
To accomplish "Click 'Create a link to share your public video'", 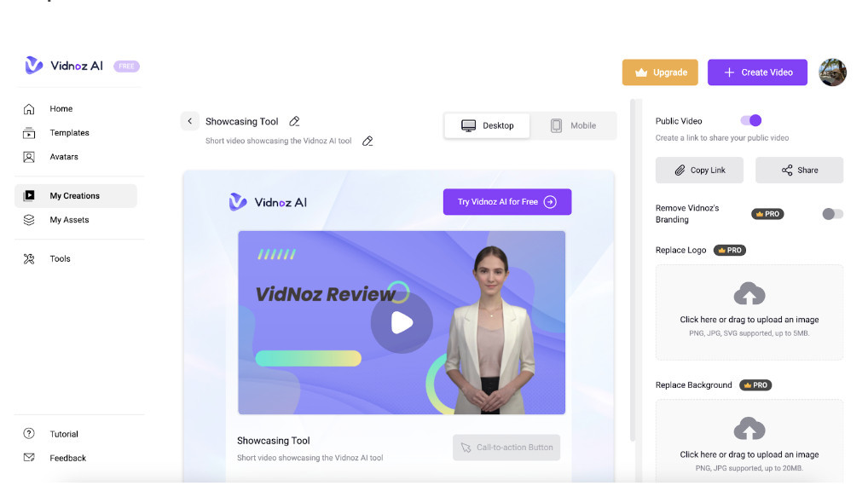I will (722, 138).
